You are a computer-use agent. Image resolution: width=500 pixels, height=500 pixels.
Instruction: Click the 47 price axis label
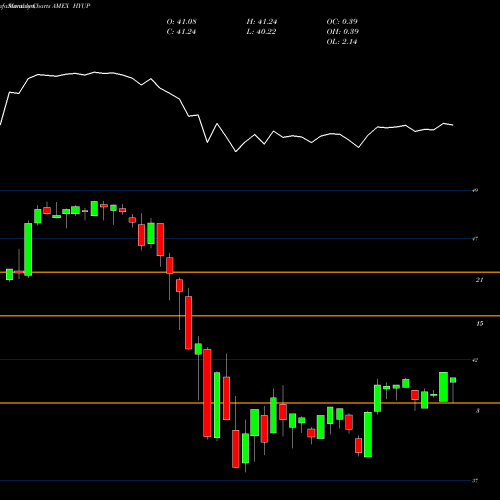tap(475, 238)
